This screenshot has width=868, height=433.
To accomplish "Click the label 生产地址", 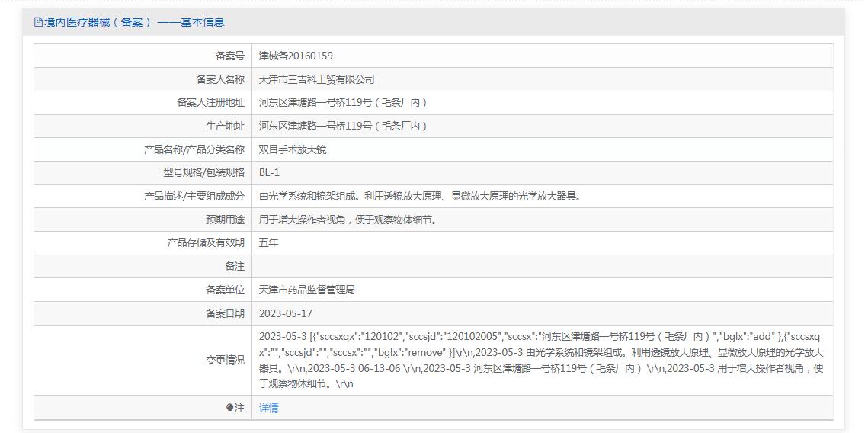I will pos(226,126).
